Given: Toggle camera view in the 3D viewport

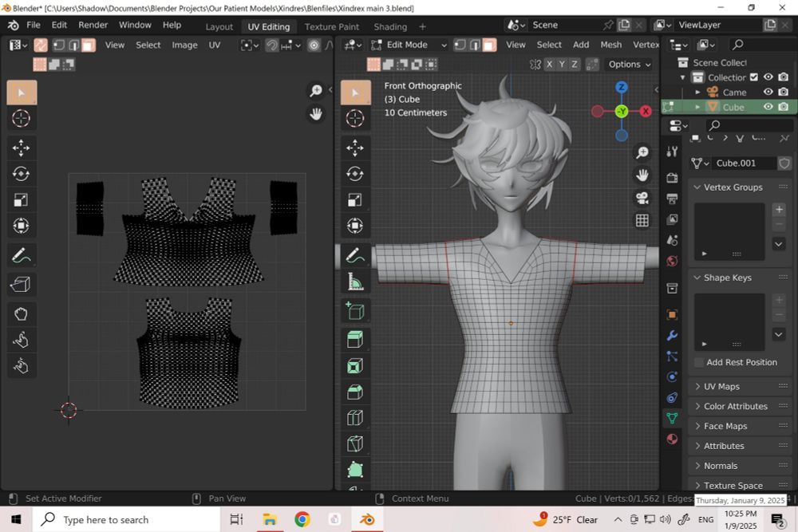Looking at the screenshot, I should [x=642, y=198].
